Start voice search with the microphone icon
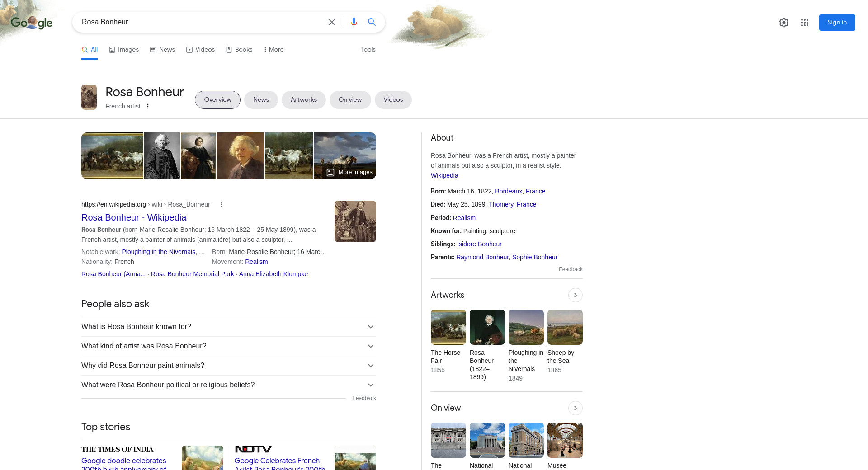 (354, 22)
